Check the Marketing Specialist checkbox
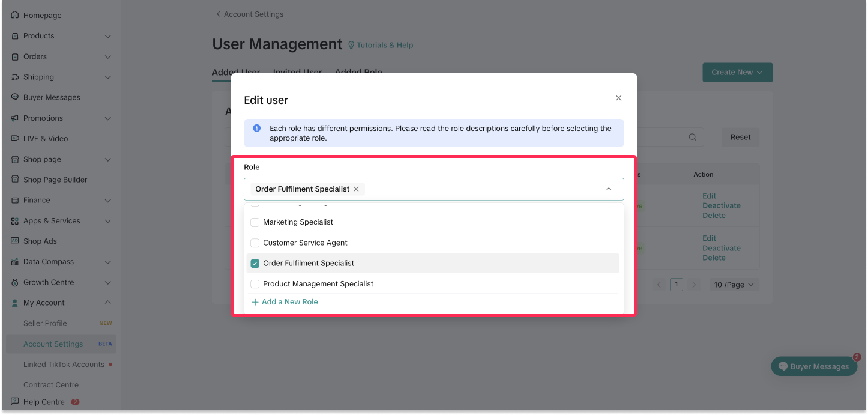The image size is (868, 415). [255, 222]
